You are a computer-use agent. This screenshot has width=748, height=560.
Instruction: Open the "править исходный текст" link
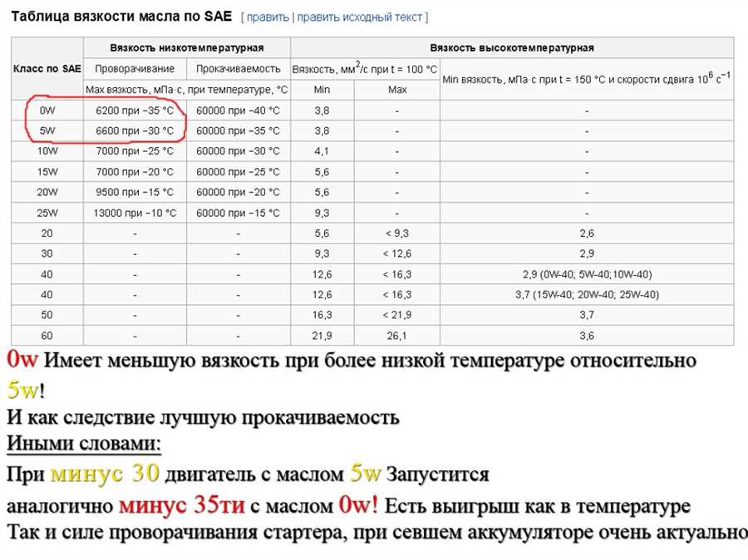coord(360,17)
